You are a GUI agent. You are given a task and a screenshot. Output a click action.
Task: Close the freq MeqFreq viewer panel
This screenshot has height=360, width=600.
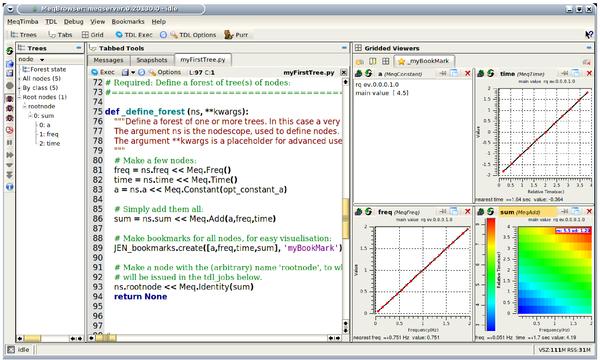[x=467, y=211]
